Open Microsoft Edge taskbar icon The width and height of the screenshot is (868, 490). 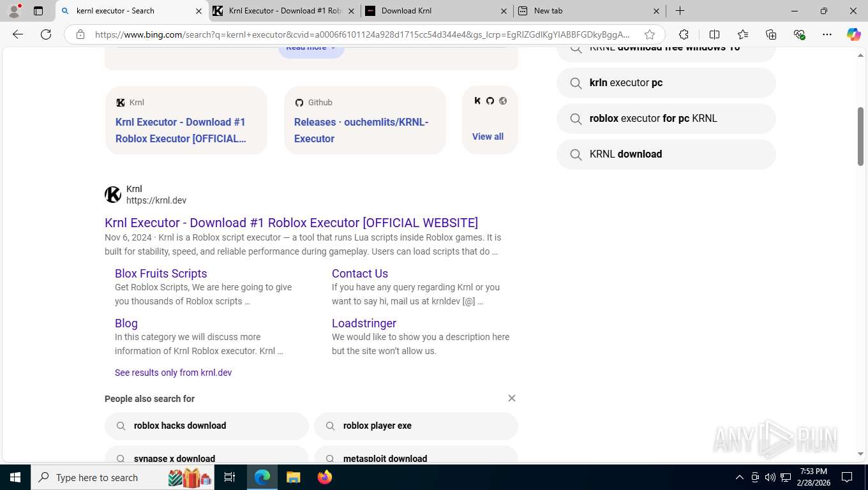pyautogui.click(x=262, y=477)
